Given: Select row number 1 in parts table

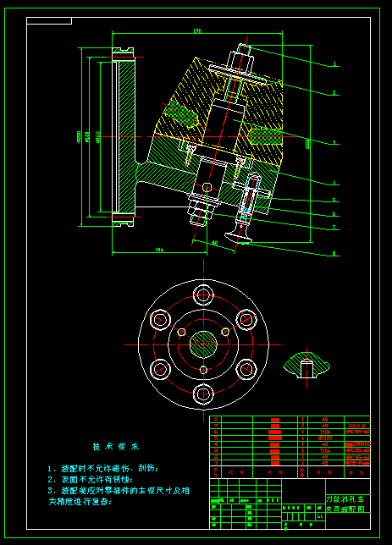Looking at the screenshot, I should (x=216, y=463).
